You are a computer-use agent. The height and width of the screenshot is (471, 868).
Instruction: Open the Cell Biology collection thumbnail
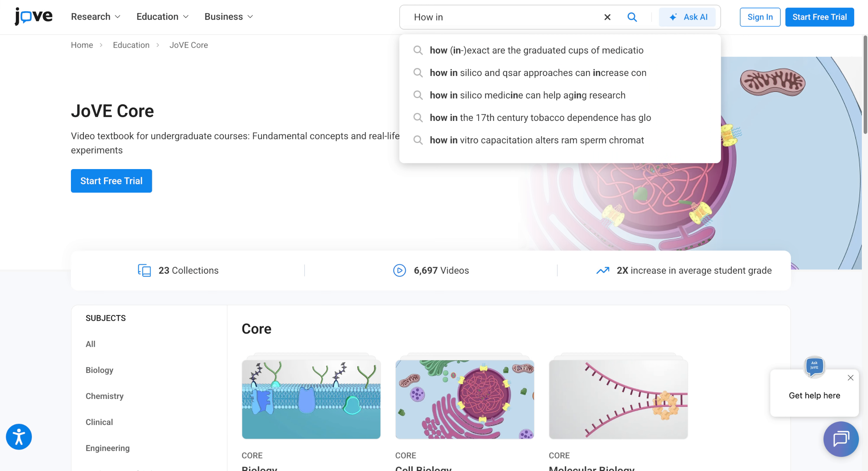[x=465, y=399]
